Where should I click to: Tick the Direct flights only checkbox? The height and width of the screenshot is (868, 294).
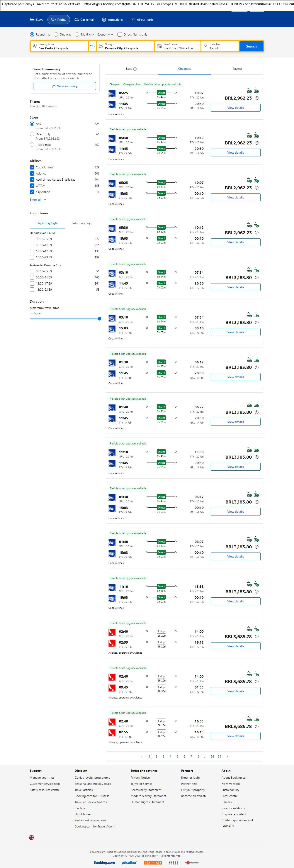tap(119, 34)
